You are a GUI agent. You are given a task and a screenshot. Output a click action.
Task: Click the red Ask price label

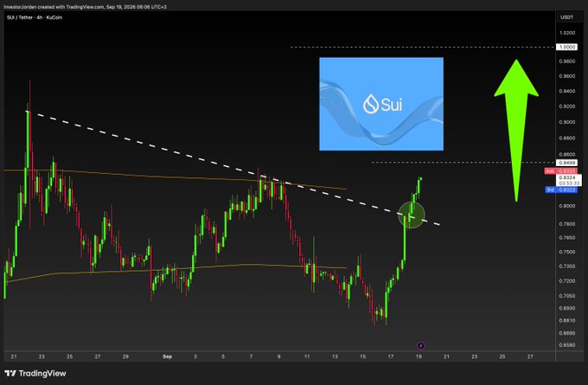561,171
